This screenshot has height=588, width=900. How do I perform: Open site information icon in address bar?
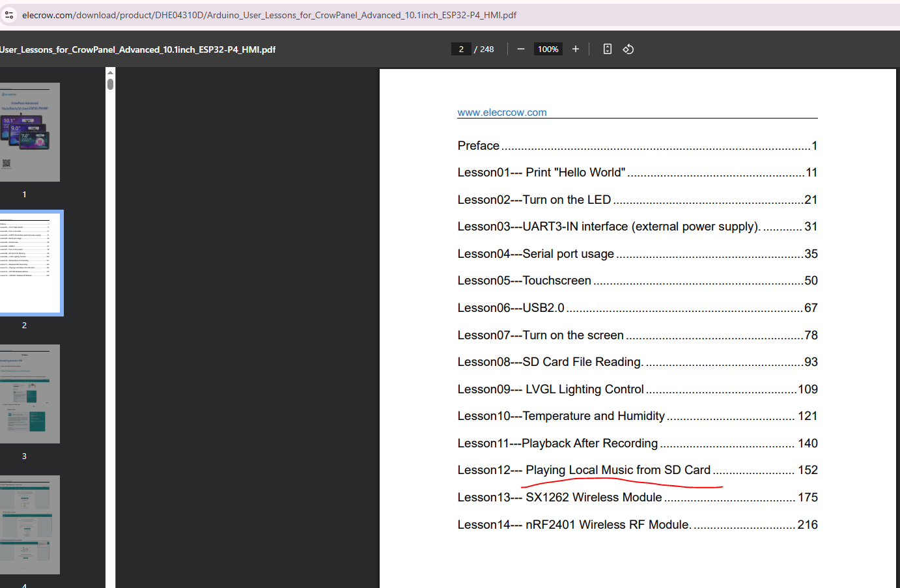[9, 15]
